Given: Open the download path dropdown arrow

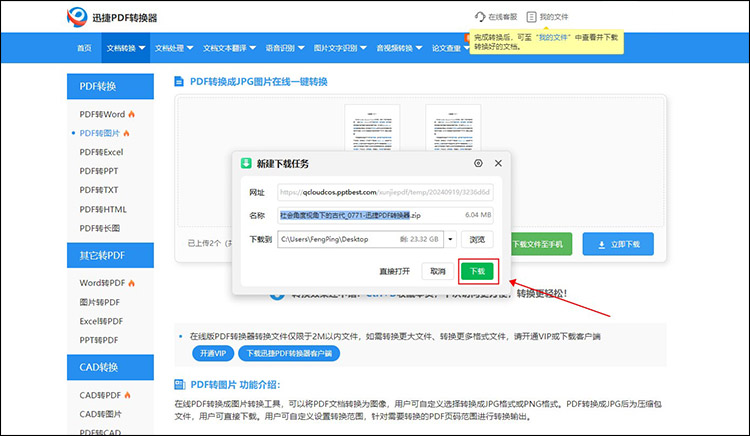Looking at the screenshot, I should pyautogui.click(x=450, y=239).
